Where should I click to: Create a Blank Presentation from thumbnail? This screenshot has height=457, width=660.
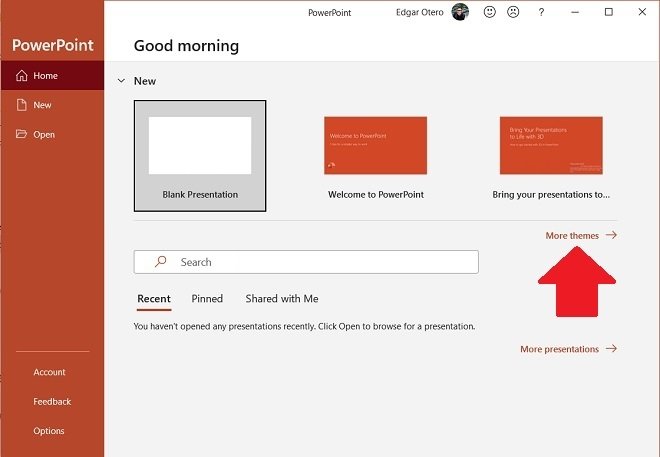(x=200, y=145)
